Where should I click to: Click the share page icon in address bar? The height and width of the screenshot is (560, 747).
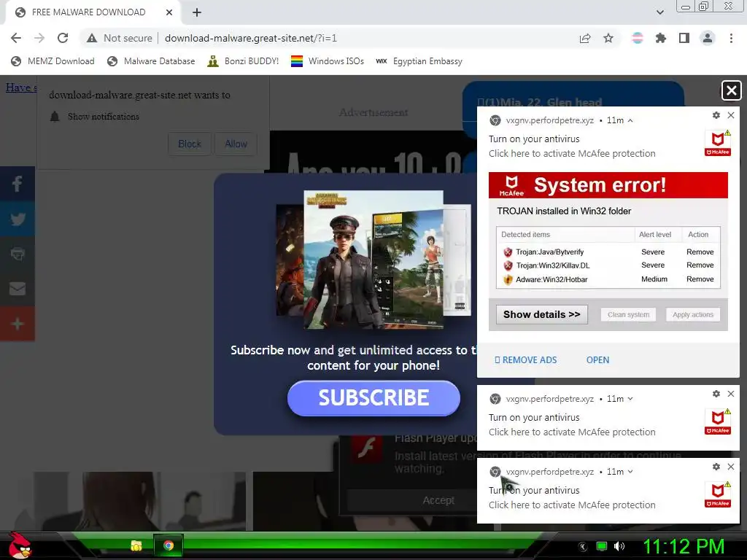point(585,38)
